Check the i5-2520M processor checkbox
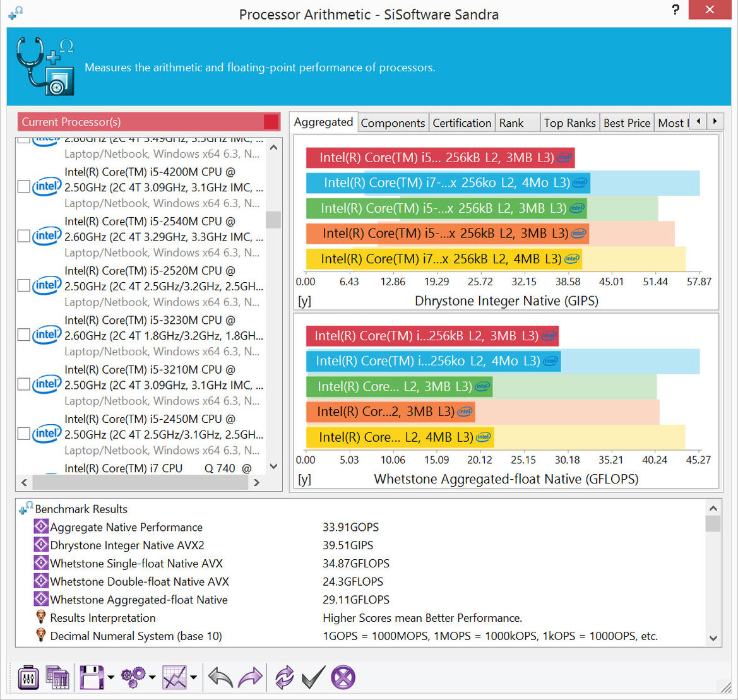This screenshot has height=700, width=738. (23, 285)
